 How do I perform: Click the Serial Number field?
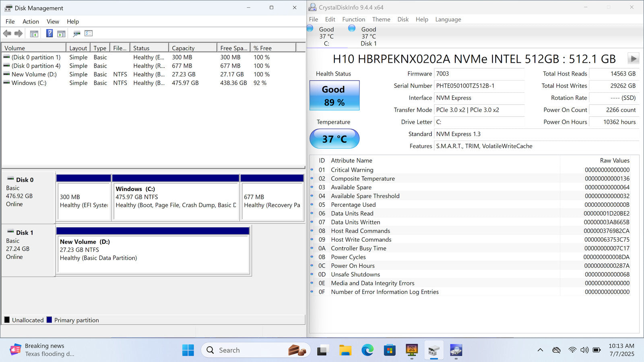point(479,86)
